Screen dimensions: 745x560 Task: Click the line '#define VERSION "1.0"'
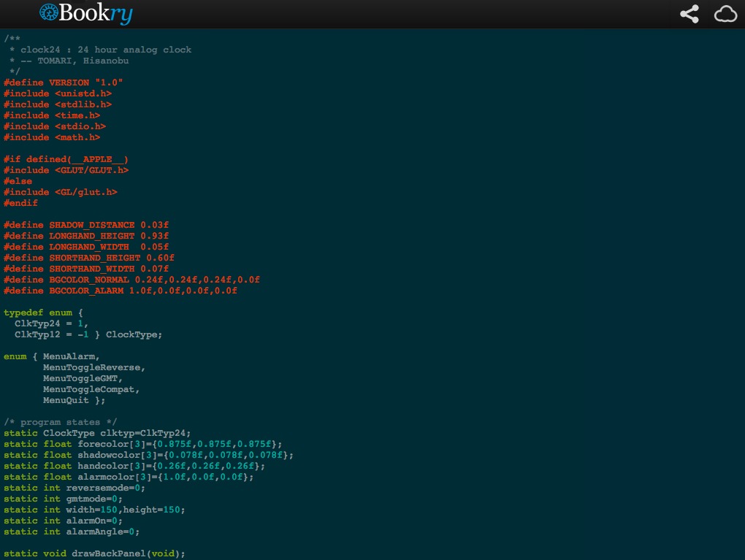click(x=64, y=83)
